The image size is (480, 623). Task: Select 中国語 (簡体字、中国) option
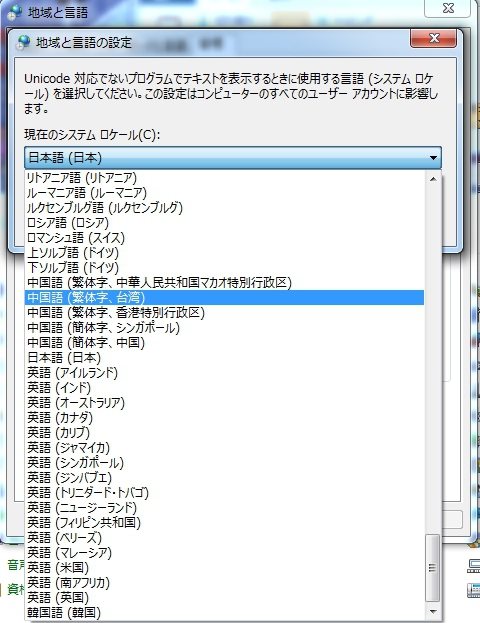[x=224, y=343]
